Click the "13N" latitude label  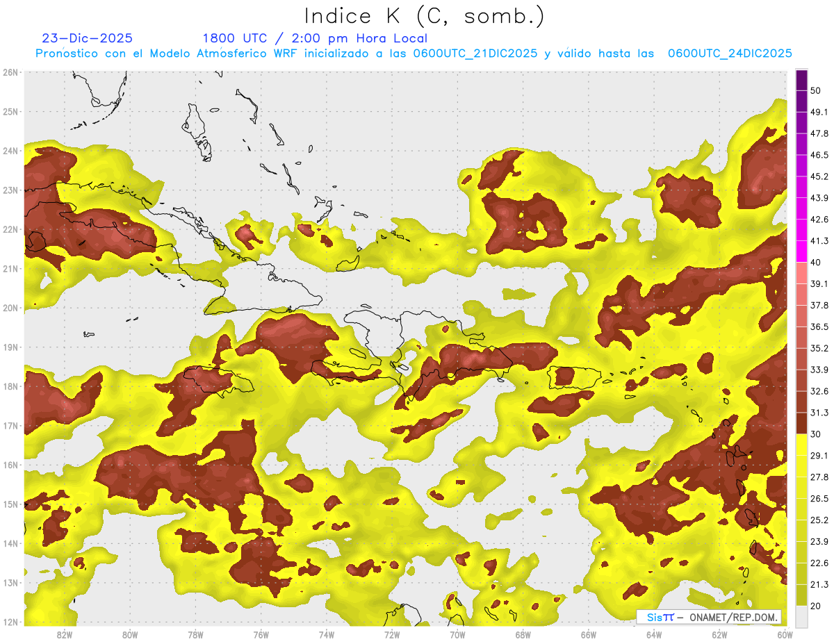(x=10, y=582)
